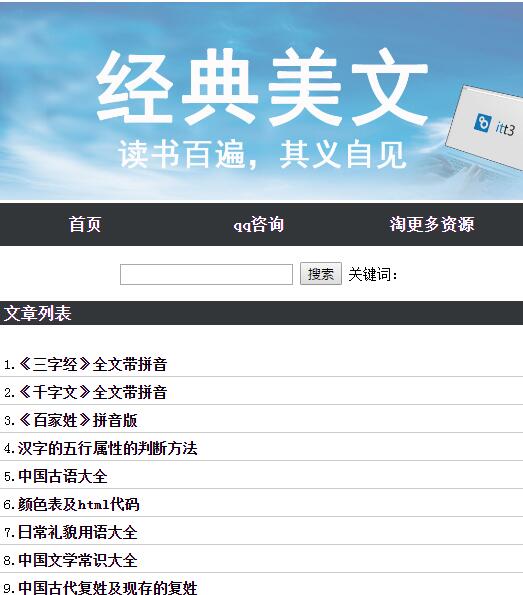This screenshot has height=595, width=523.
Task: Open article 汉字的五行属性的判断方法
Action: (x=108, y=448)
